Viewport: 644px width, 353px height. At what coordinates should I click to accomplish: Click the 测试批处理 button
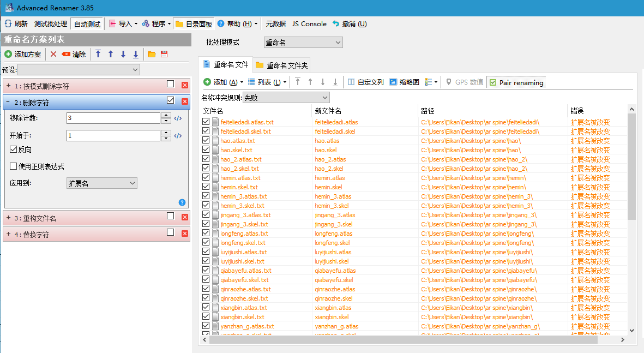click(51, 24)
